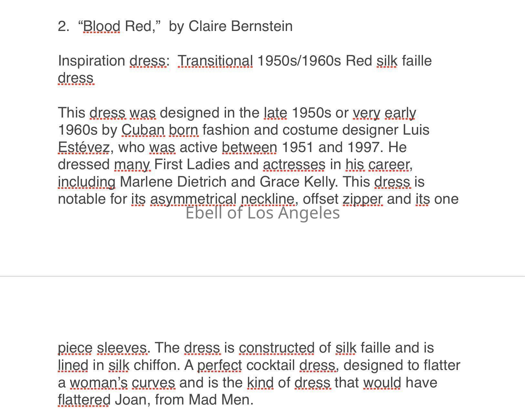The height and width of the screenshot is (420, 525).
Task: Click the underlined word "zipper"
Action: pos(363,199)
